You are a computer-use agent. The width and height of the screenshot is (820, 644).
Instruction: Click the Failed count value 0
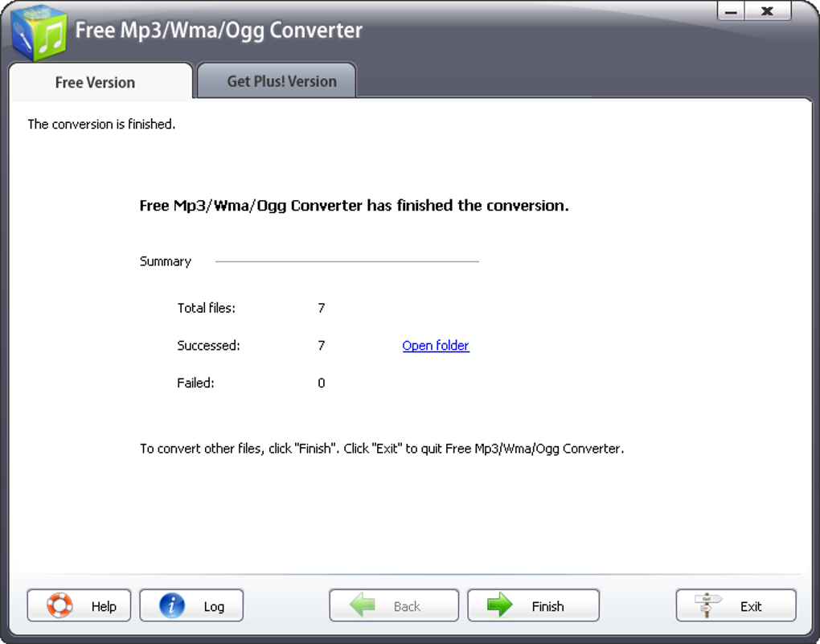click(321, 383)
